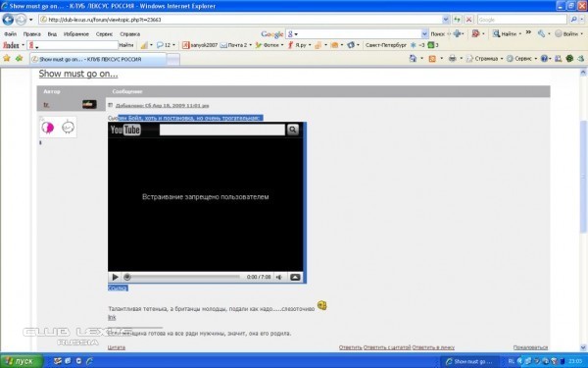Expand the address bar dropdown arrow
This screenshot has width=588, height=368.
click(446, 20)
